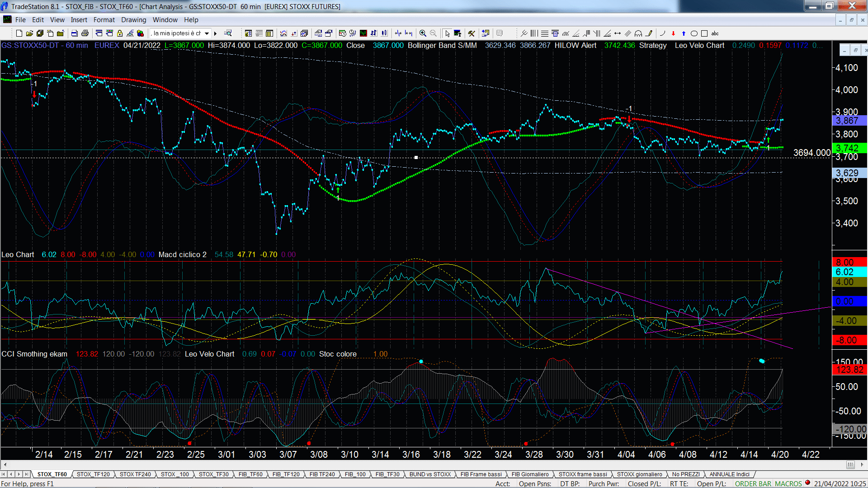Screen dimensions: 868x488
Task: Switch to the FIB Frame bassi tab
Action: click(481, 474)
